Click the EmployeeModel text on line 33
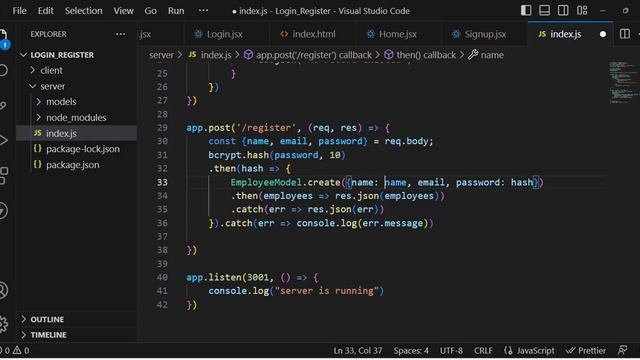 (266, 182)
